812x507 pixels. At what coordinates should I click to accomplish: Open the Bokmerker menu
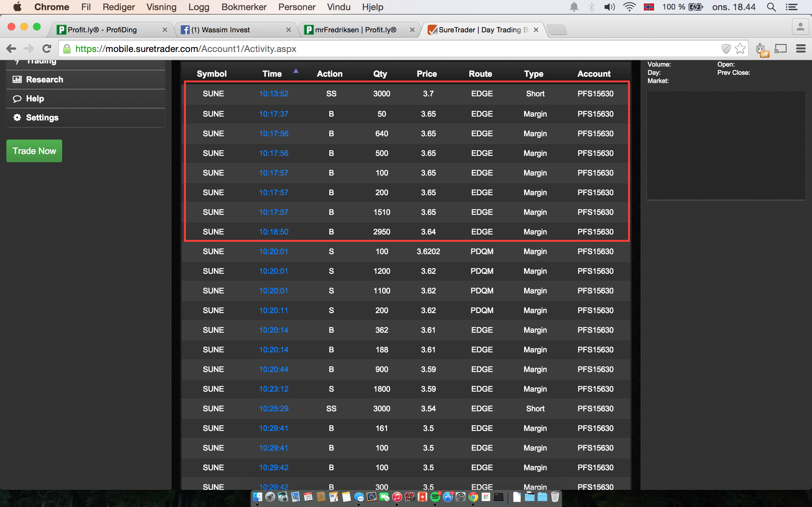(x=244, y=7)
